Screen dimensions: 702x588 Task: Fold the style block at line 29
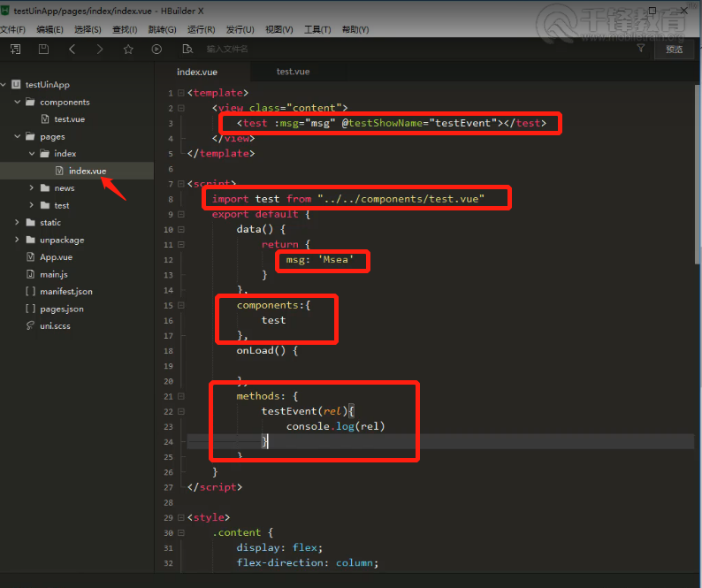click(181, 517)
